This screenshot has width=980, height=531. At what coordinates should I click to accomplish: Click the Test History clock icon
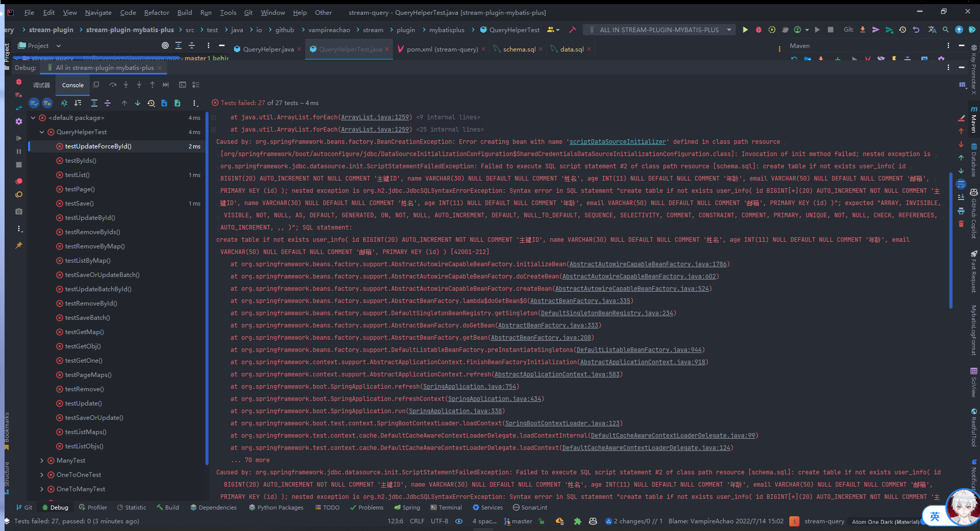(151, 103)
